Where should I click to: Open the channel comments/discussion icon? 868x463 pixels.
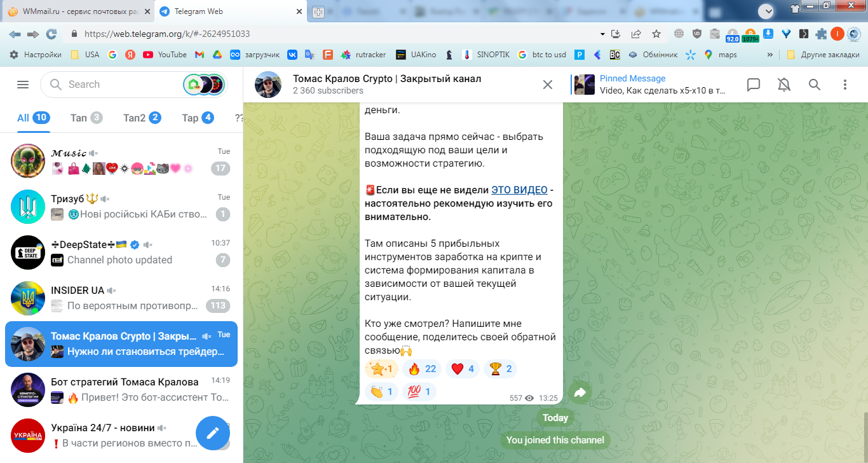[x=754, y=85]
